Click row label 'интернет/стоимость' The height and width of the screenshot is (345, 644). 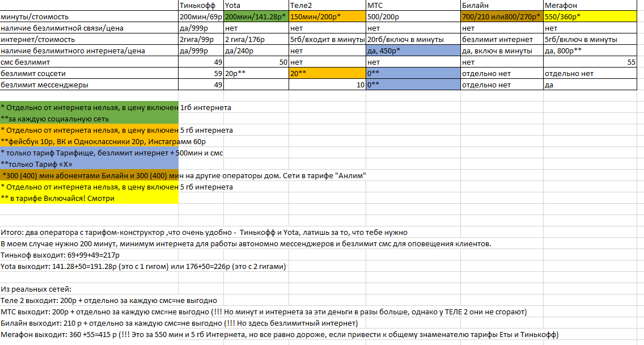tap(89, 40)
